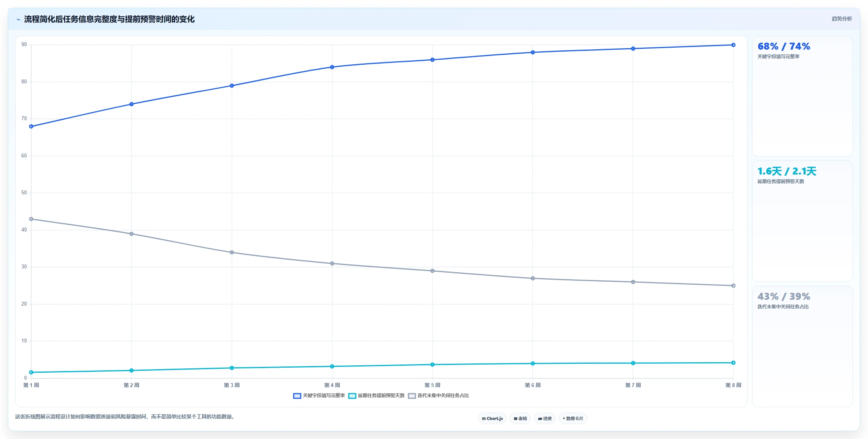Pick the teal line point at 第 8 周
Image resolution: width=868 pixels, height=439 pixels.
point(734,363)
